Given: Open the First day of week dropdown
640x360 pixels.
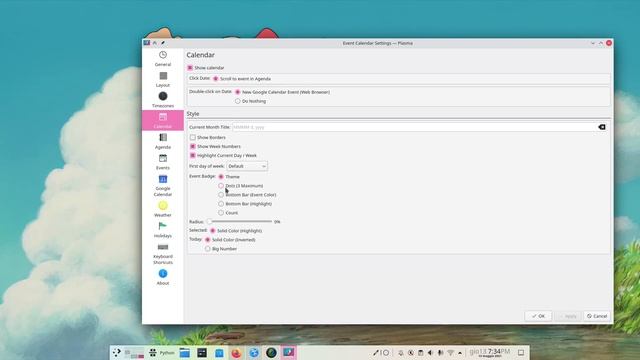Looking at the screenshot, I should pyautogui.click(x=247, y=166).
